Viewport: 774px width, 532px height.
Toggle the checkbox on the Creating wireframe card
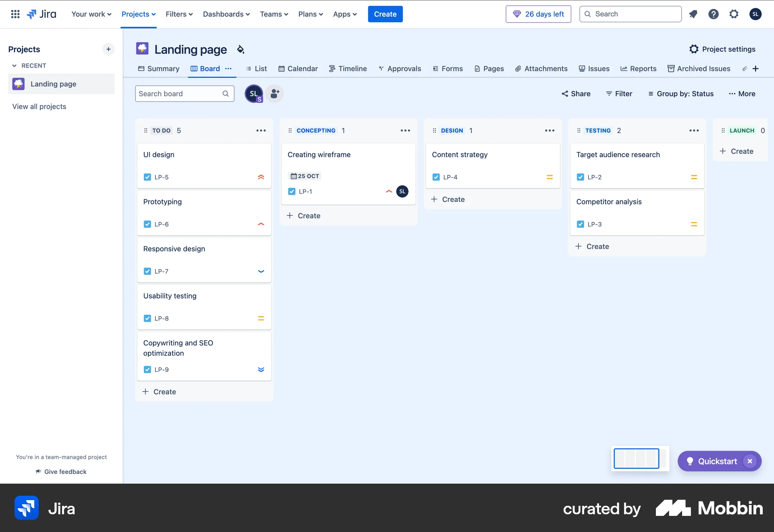point(291,191)
